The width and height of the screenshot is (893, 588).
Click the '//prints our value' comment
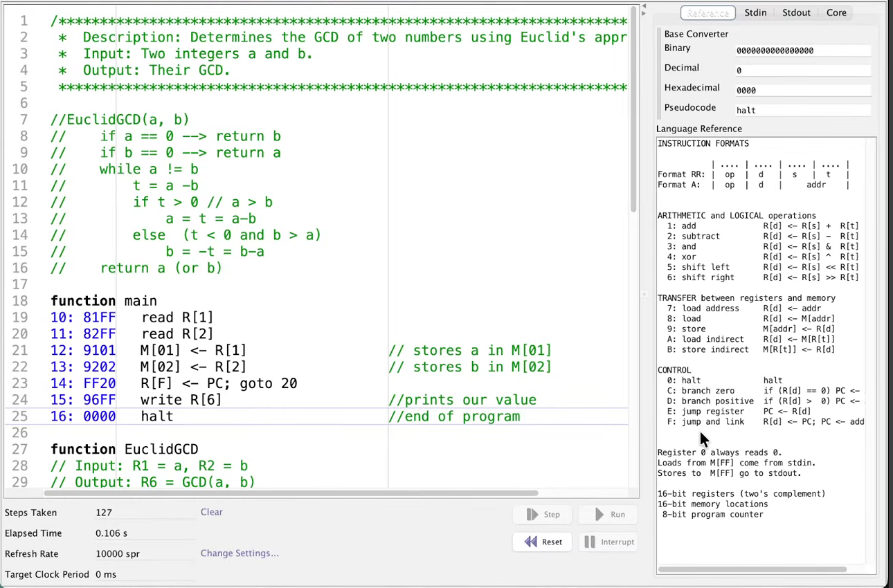462,401
